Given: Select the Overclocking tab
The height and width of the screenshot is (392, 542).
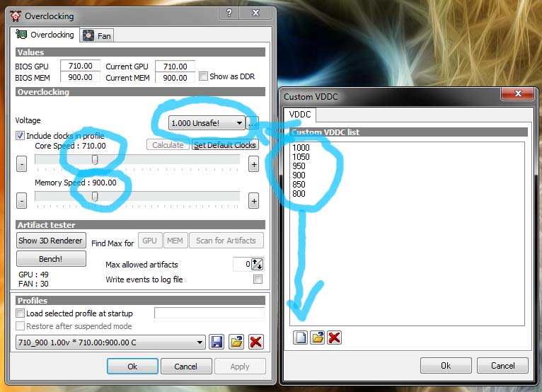Looking at the screenshot, I should (x=45, y=35).
